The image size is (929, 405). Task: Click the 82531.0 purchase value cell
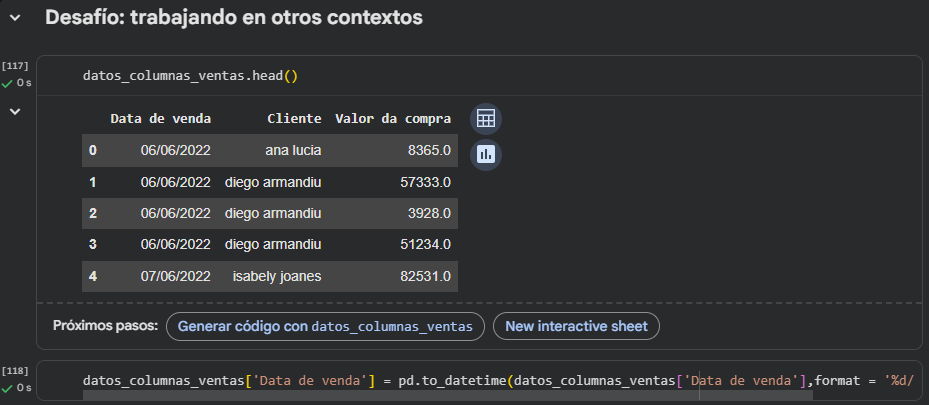[x=424, y=275]
